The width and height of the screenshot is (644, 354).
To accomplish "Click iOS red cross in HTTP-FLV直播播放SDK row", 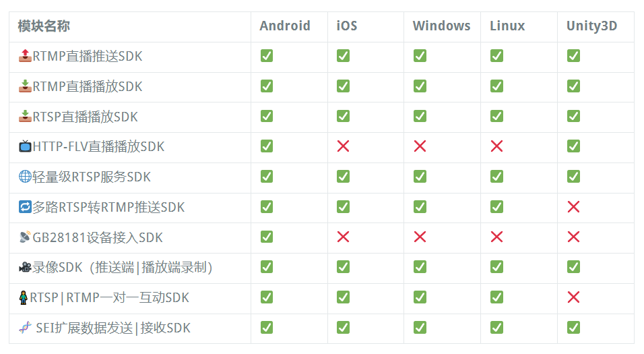I will [x=343, y=146].
